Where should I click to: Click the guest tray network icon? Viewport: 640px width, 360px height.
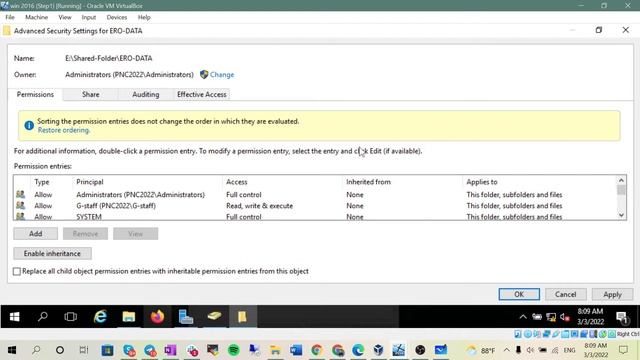[x=551, y=317]
